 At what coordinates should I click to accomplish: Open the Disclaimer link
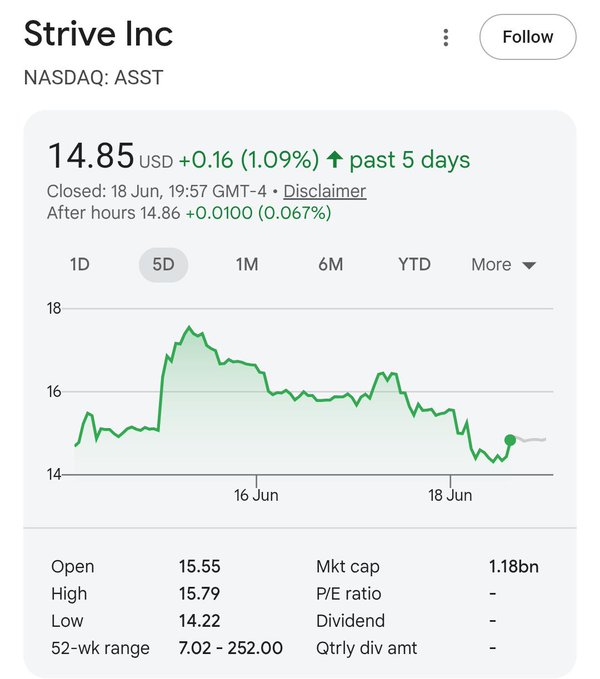click(325, 191)
